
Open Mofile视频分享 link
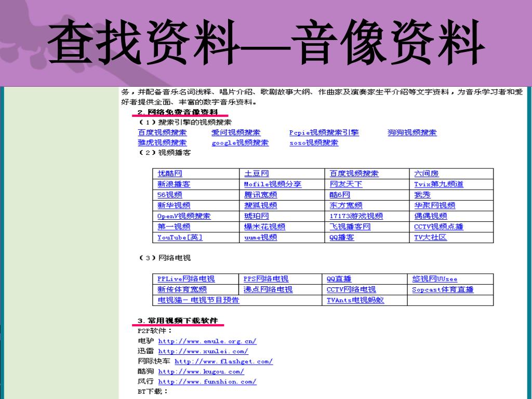[x=273, y=184]
